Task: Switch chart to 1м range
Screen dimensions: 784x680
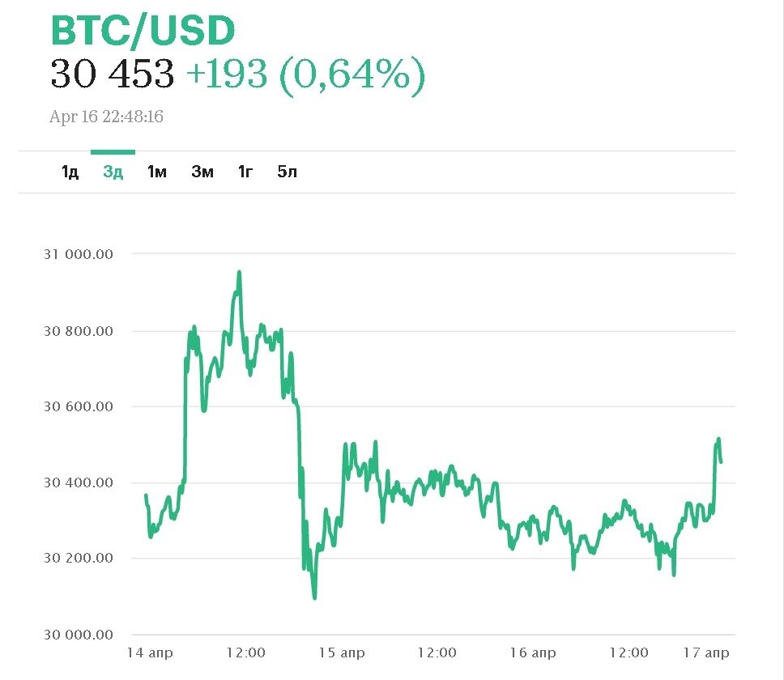Action: [157, 172]
